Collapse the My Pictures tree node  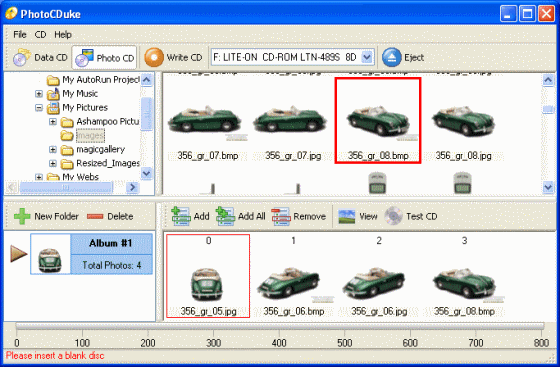39,107
